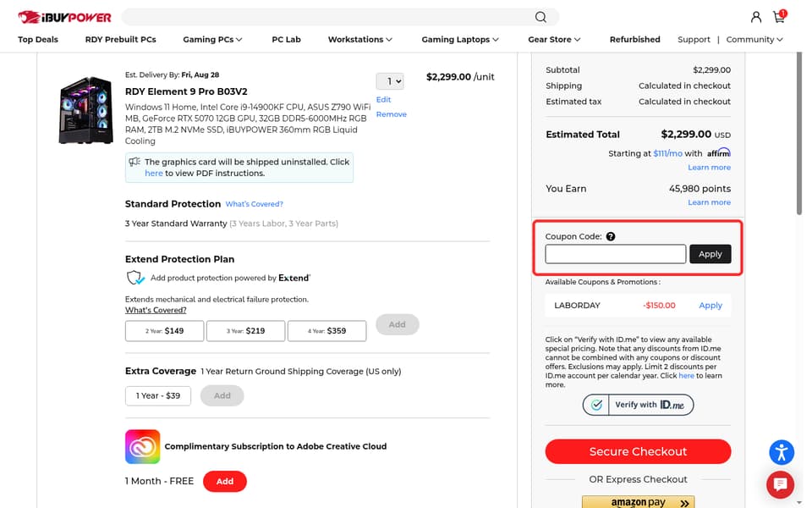Open the accessibility widget icon
Image resolution: width=812 pixels, height=508 pixels.
[x=782, y=452]
